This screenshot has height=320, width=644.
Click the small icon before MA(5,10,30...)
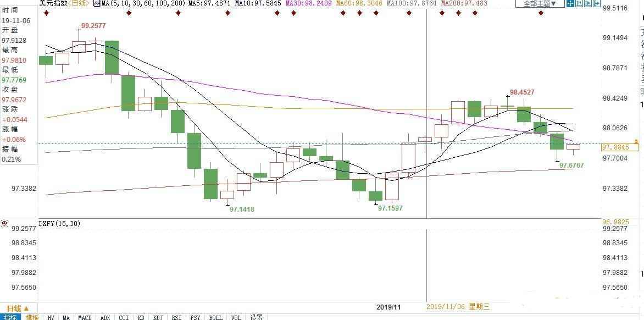click(97, 3)
